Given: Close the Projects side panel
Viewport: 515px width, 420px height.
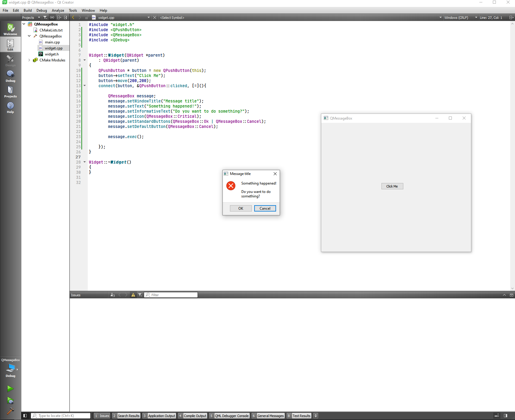Looking at the screenshot, I should coord(65,17).
